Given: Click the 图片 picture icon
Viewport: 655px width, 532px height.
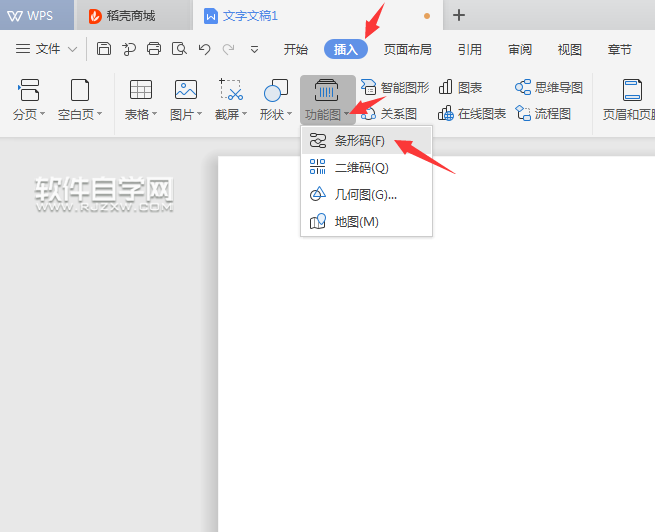Looking at the screenshot, I should click(x=186, y=89).
